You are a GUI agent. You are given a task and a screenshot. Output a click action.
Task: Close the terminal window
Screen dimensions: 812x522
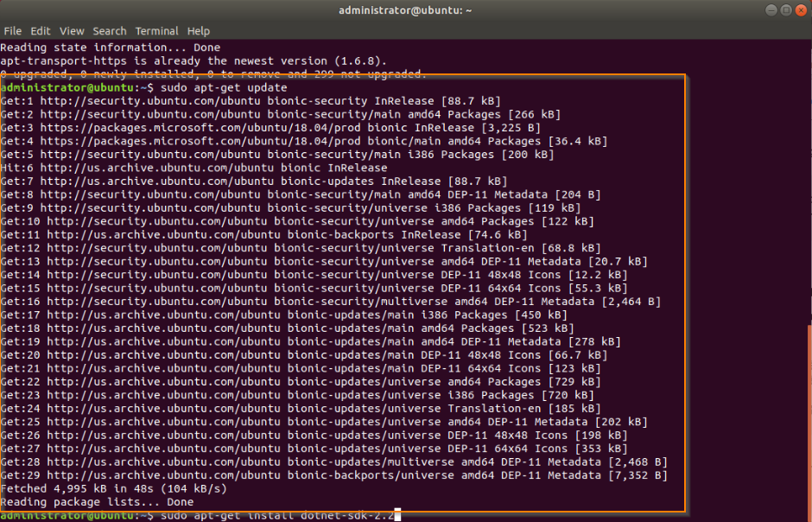tap(801, 10)
